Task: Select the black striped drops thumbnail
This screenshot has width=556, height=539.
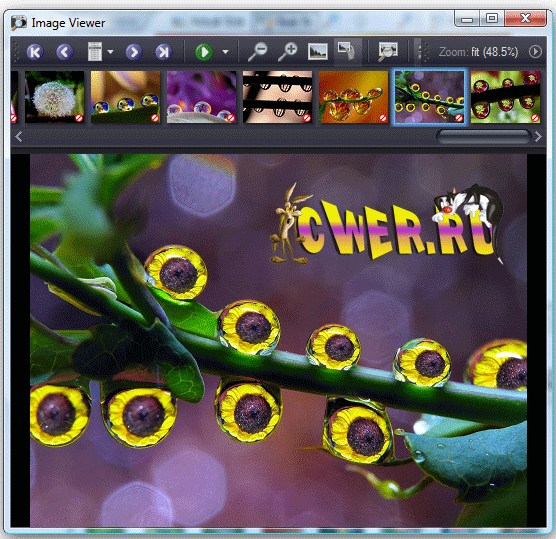Action: 277,97
